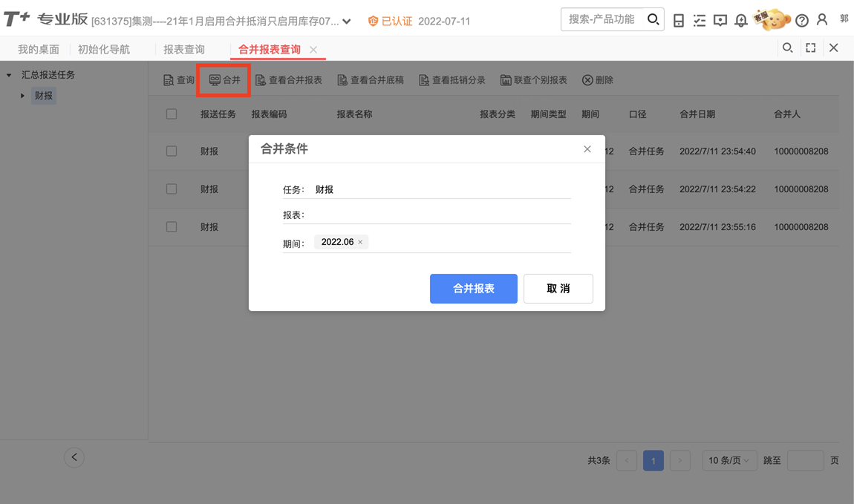This screenshot has height=504, width=854.
Task: Select 财报 item in the sidebar tree
Action: [x=44, y=96]
